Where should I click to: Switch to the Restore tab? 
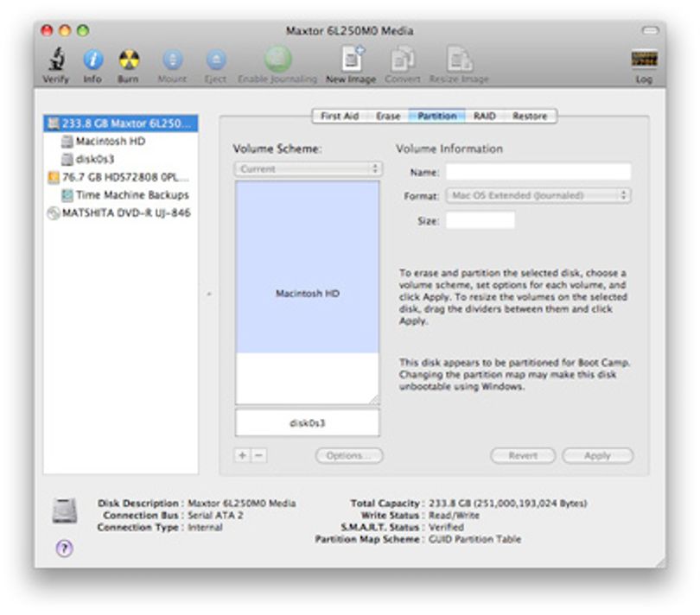[530, 116]
